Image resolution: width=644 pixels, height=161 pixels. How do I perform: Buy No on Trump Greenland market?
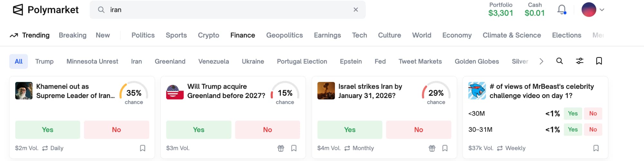[x=267, y=130]
